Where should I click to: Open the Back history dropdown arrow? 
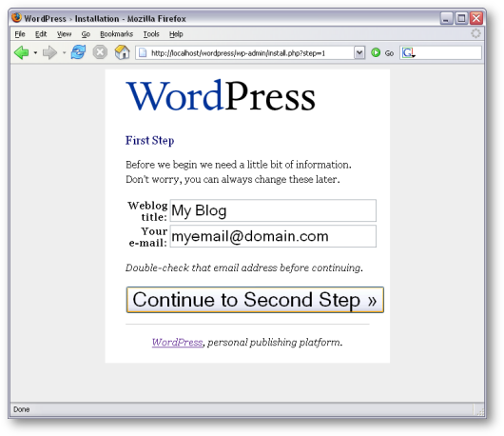(35, 52)
